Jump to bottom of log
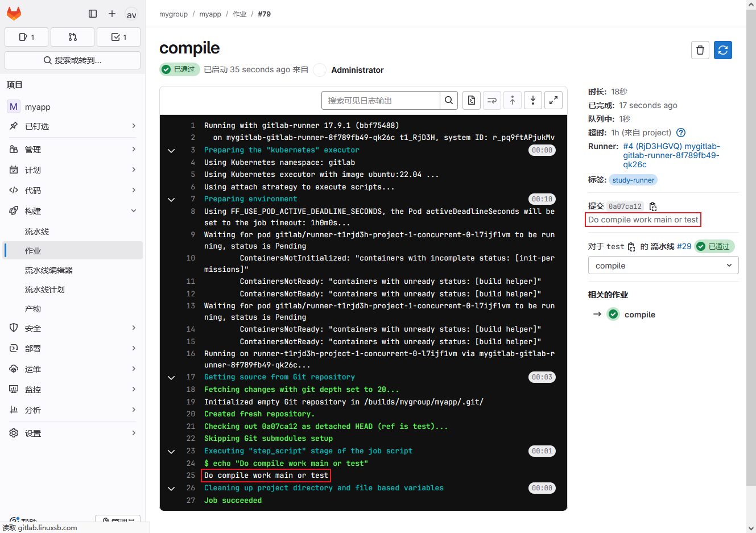 tap(533, 100)
